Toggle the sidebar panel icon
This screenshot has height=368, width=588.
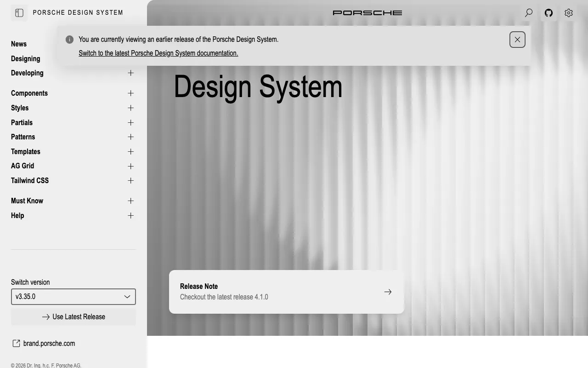coord(19,13)
